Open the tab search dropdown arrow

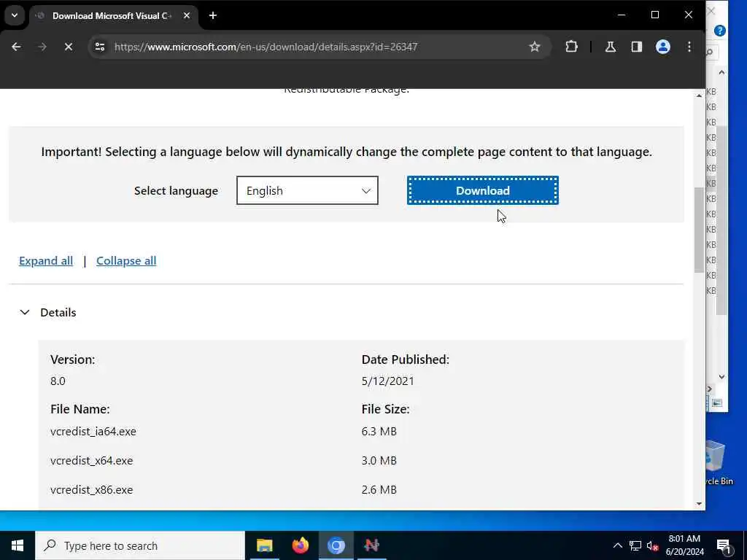[15, 16]
